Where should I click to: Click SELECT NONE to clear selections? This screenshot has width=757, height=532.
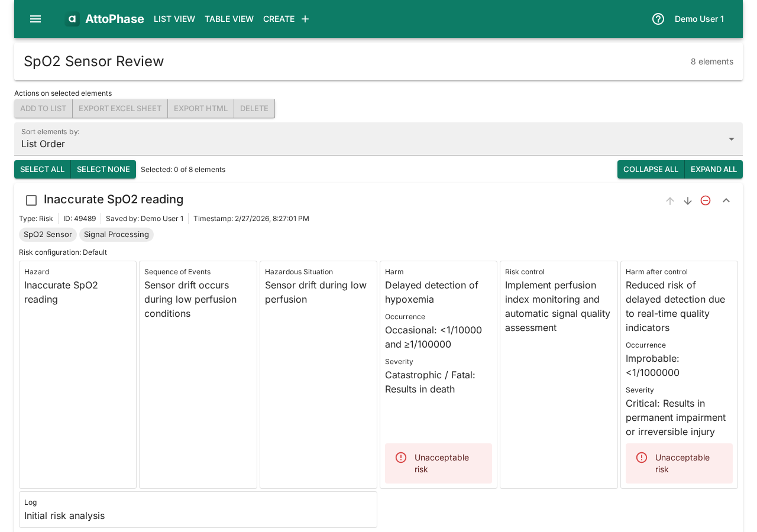coord(103,169)
